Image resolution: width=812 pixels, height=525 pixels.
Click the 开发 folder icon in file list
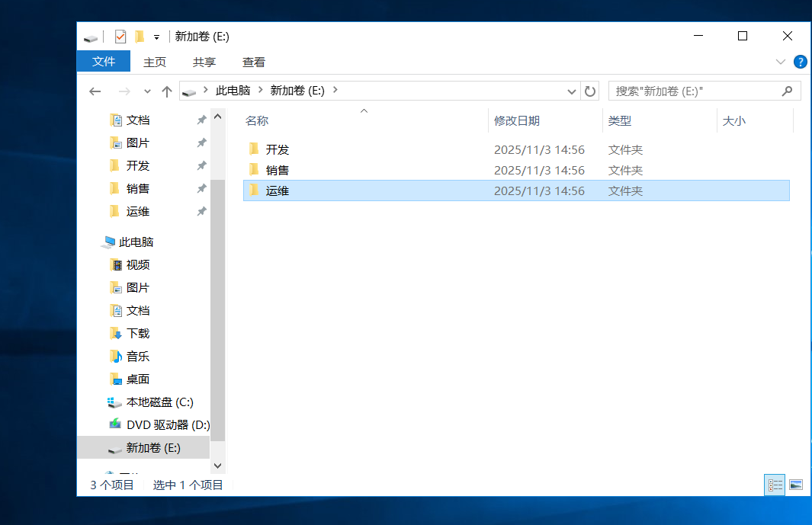tap(254, 149)
